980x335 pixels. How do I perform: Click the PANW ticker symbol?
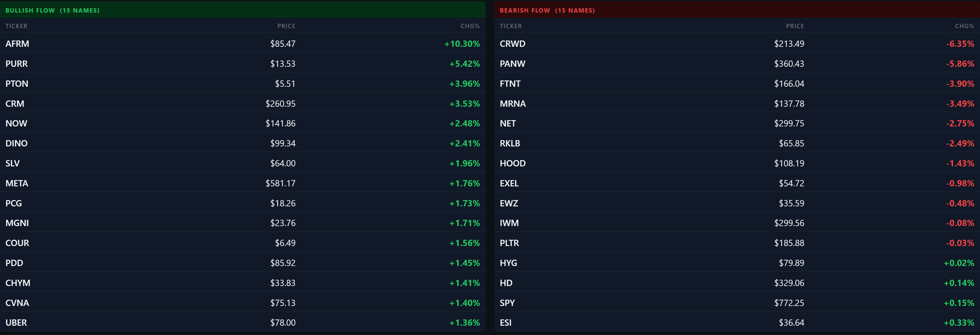point(512,63)
